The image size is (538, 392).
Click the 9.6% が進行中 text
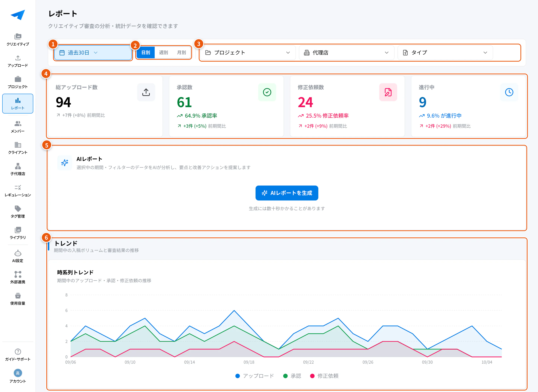tap(444, 116)
